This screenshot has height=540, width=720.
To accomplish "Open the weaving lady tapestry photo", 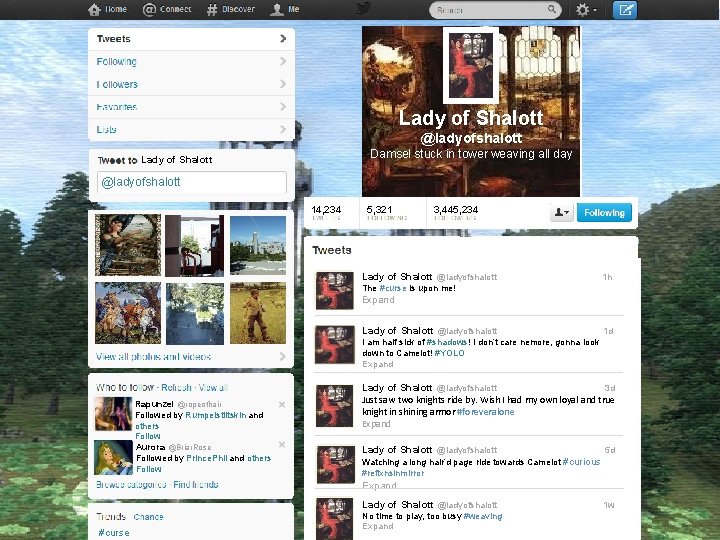I will coord(128,245).
